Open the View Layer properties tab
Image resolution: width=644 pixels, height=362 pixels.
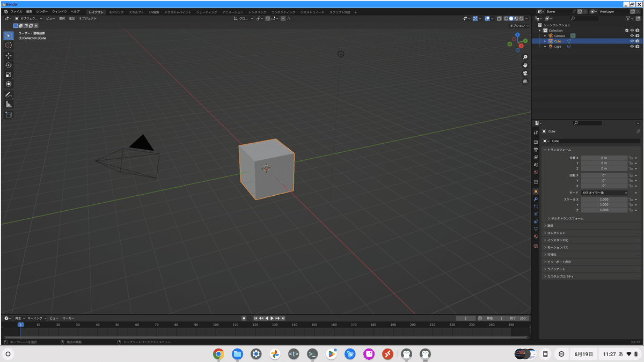536,157
